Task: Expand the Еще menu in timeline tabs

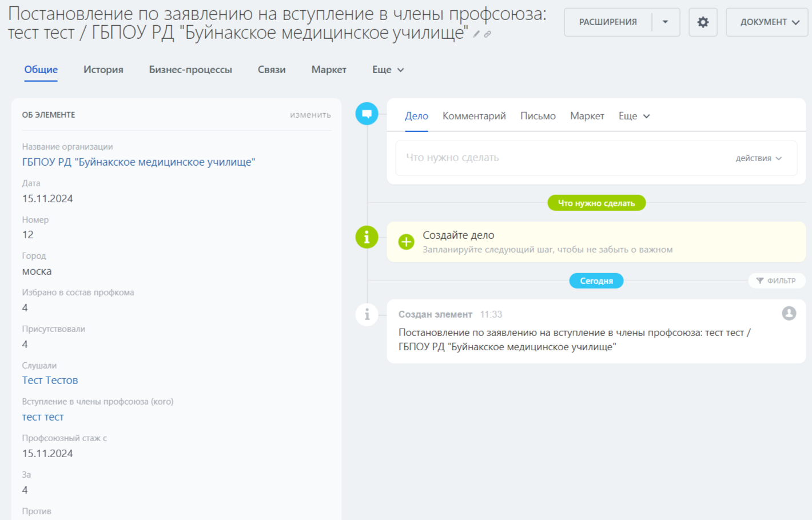Action: [x=634, y=116]
